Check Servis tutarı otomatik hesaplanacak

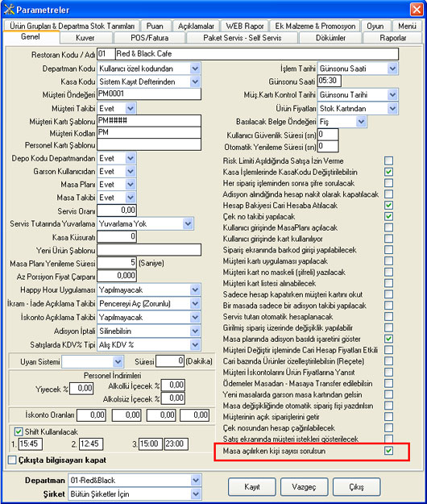click(x=388, y=316)
